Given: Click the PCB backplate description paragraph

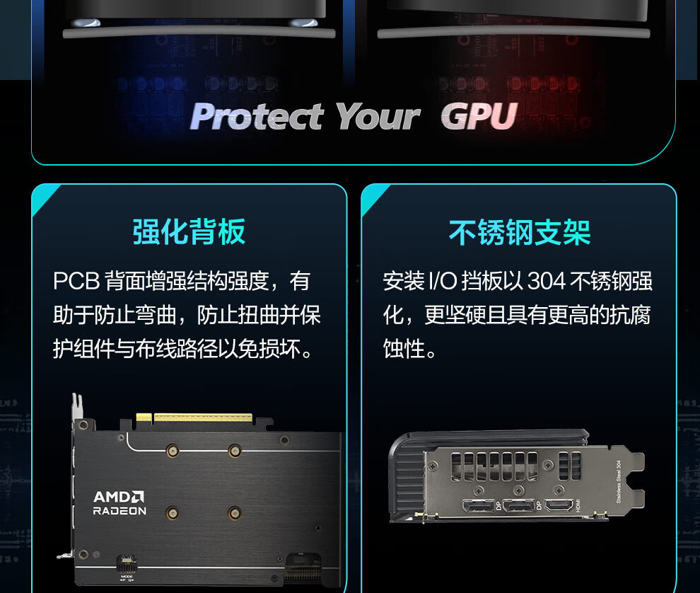Looking at the screenshot, I should (x=187, y=315).
